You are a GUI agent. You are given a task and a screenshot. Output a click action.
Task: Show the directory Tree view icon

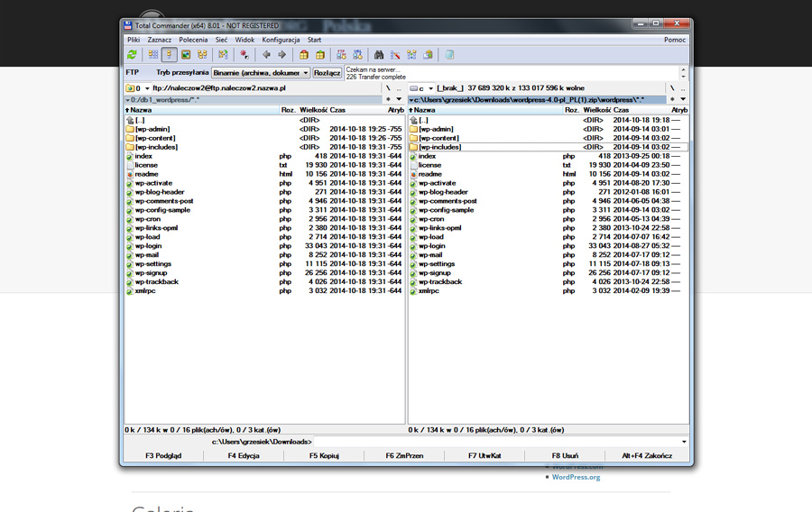pos(202,55)
